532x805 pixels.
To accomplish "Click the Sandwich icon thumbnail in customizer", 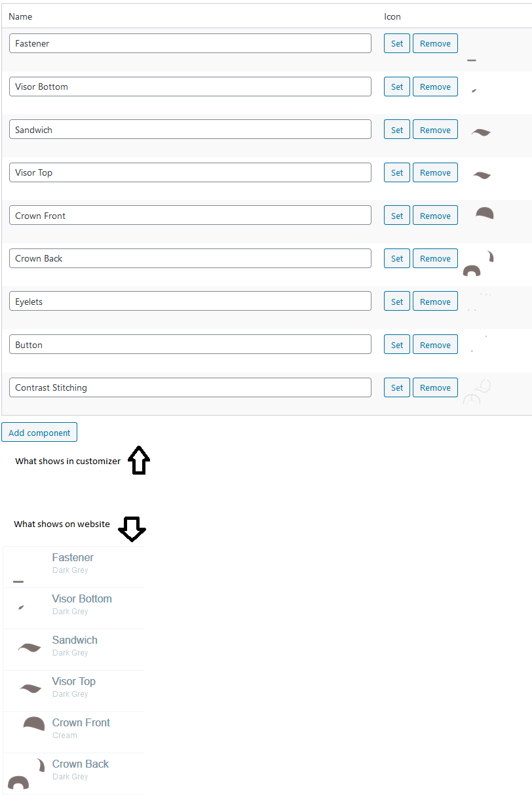I will [481, 132].
